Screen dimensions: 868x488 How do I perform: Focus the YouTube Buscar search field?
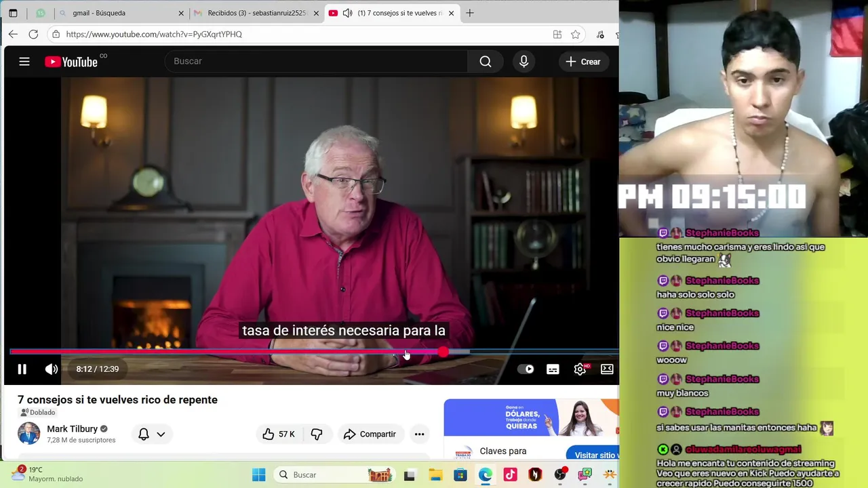pyautogui.click(x=316, y=62)
